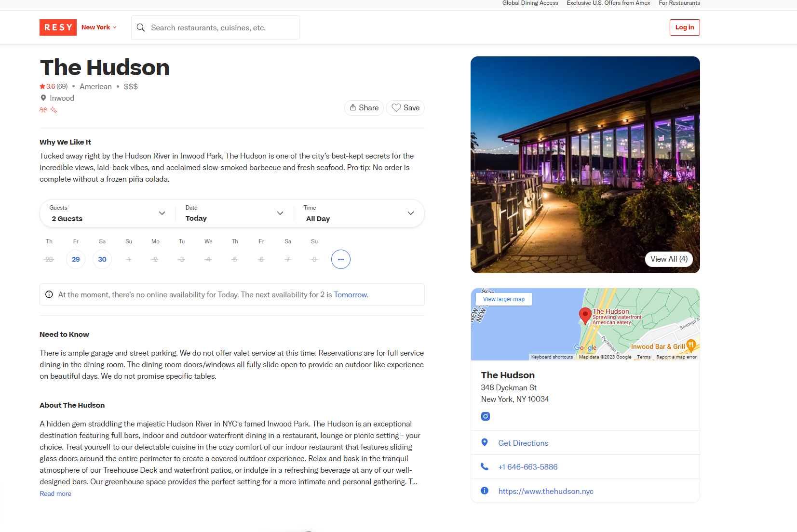This screenshot has width=797, height=532.
Task: Click Get Directions link
Action: [523, 443]
